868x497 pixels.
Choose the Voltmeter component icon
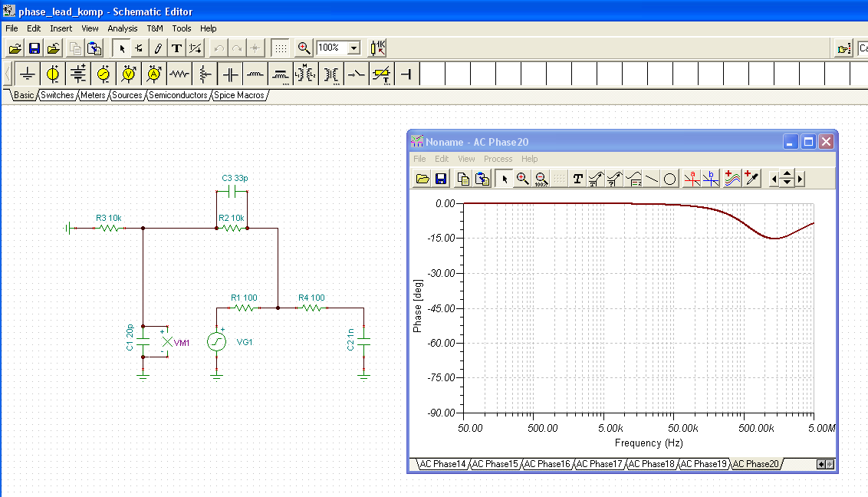tap(129, 74)
